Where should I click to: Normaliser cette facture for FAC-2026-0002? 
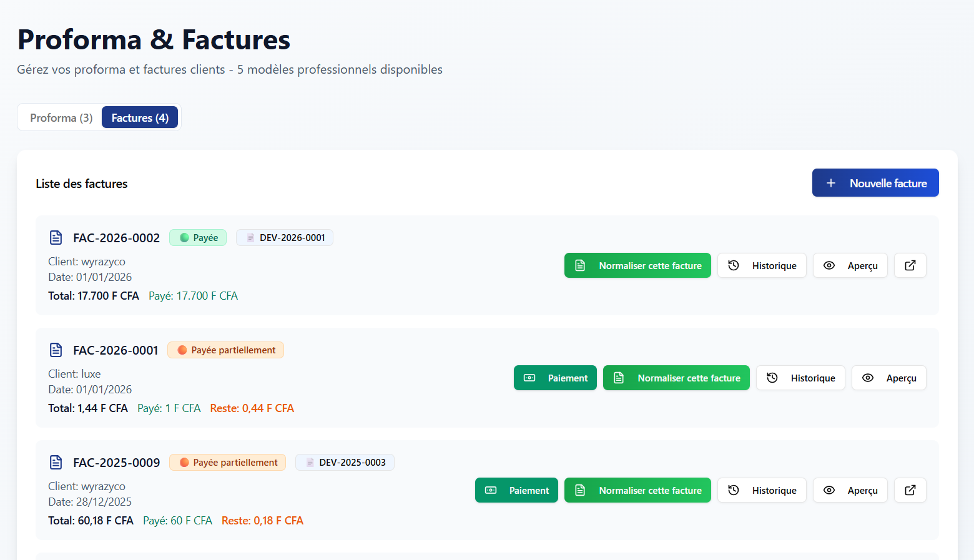(637, 265)
